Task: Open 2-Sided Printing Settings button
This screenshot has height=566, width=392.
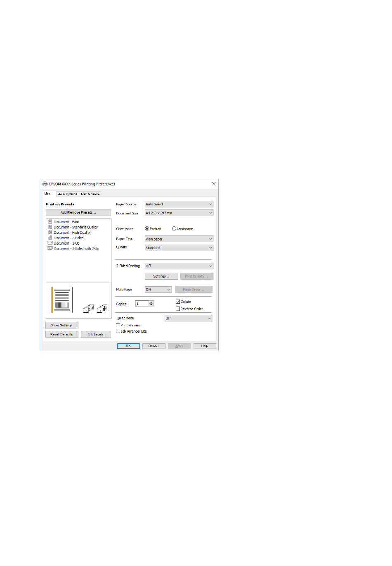Action: point(161,276)
